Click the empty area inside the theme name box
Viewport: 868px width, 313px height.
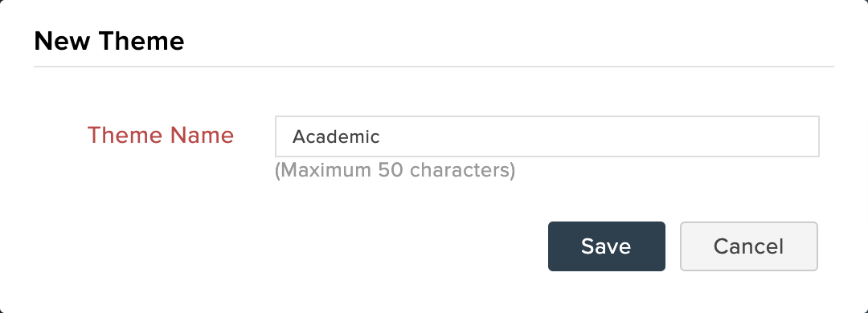click(598, 136)
